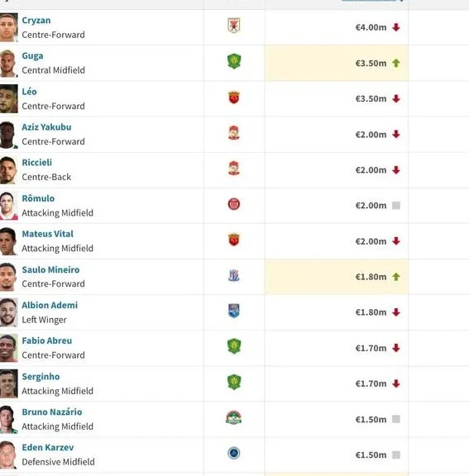Click the blue striped crest beside Saulo Mineiro

click(x=234, y=276)
